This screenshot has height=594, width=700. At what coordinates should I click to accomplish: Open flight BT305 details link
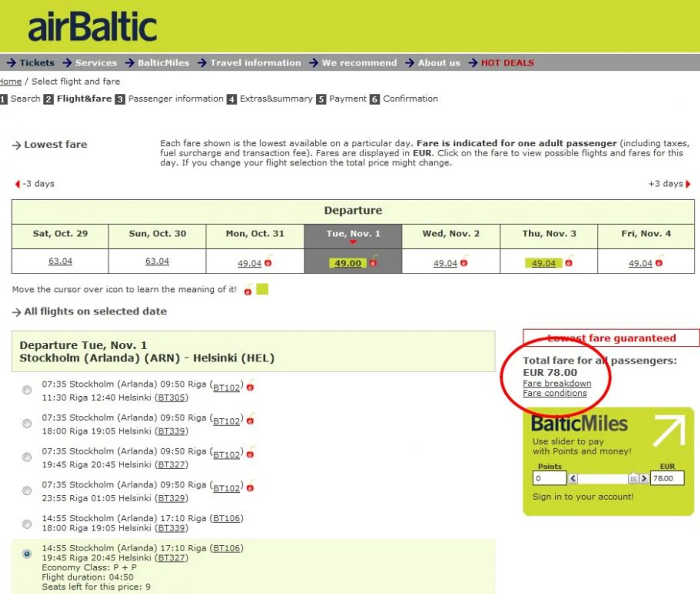click(x=171, y=398)
